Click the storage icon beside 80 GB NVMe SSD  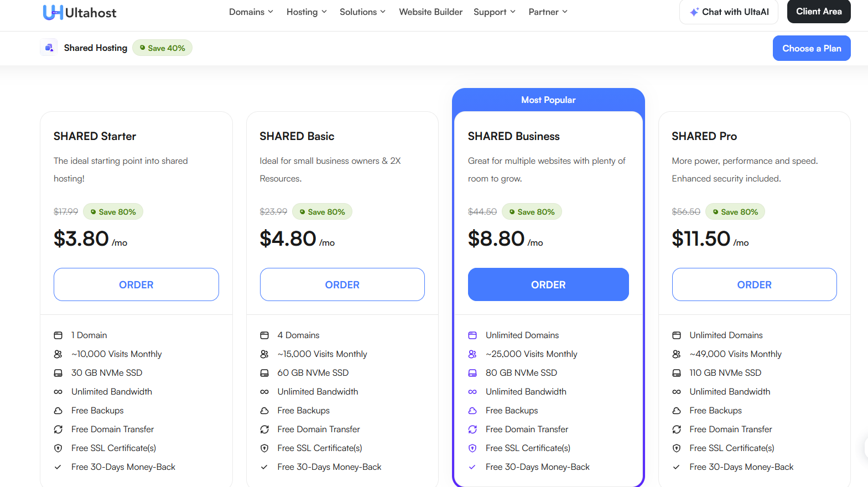(x=472, y=373)
